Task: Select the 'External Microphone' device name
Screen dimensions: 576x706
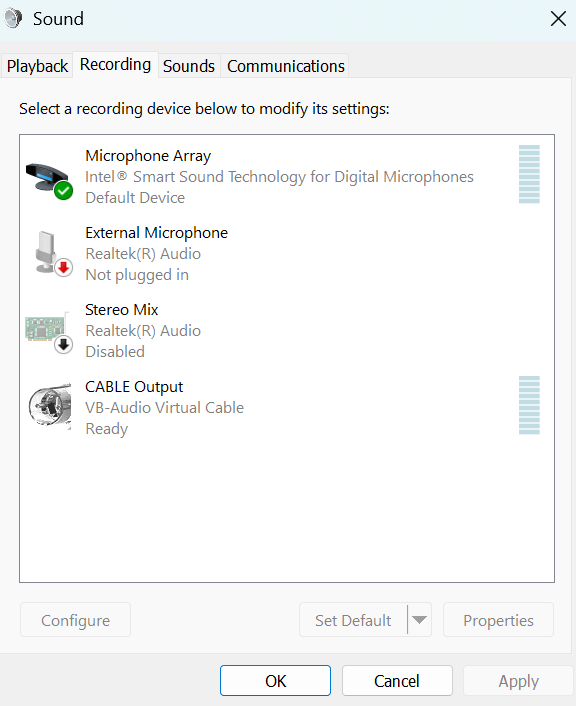Action: (x=157, y=233)
